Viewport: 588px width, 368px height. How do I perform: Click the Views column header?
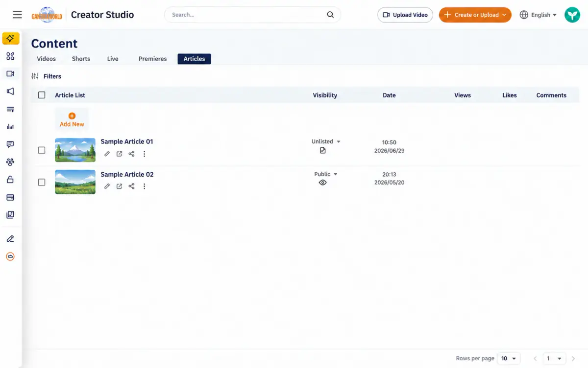tap(463, 95)
